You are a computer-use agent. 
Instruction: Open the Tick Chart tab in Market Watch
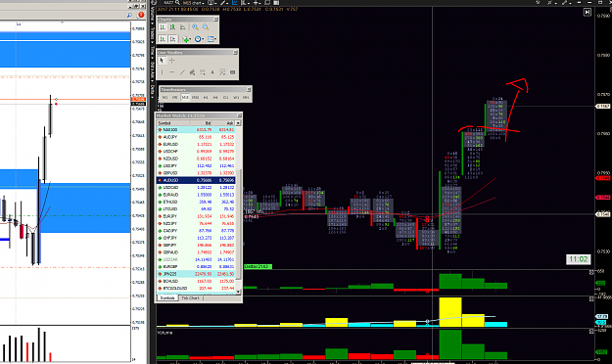click(190, 298)
